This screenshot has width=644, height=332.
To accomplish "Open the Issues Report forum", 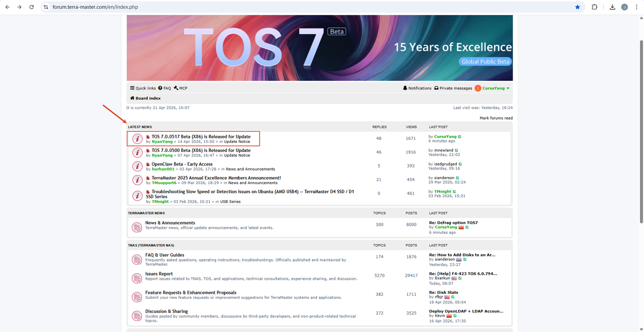I will click(x=159, y=274).
